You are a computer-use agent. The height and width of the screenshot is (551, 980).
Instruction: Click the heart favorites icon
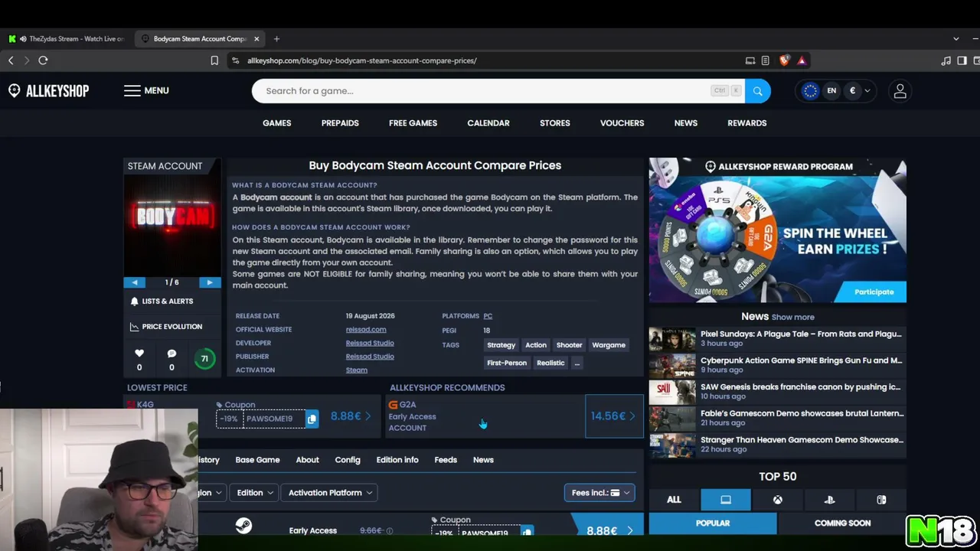tap(139, 354)
